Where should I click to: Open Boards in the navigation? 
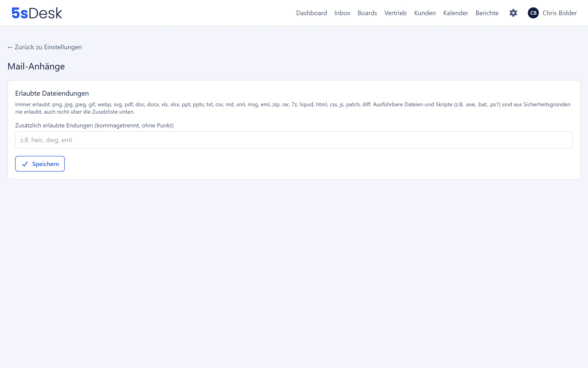click(367, 13)
